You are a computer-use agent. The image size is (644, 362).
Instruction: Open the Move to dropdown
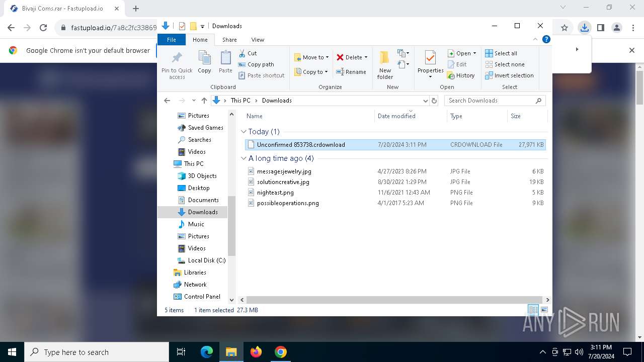[x=311, y=57]
